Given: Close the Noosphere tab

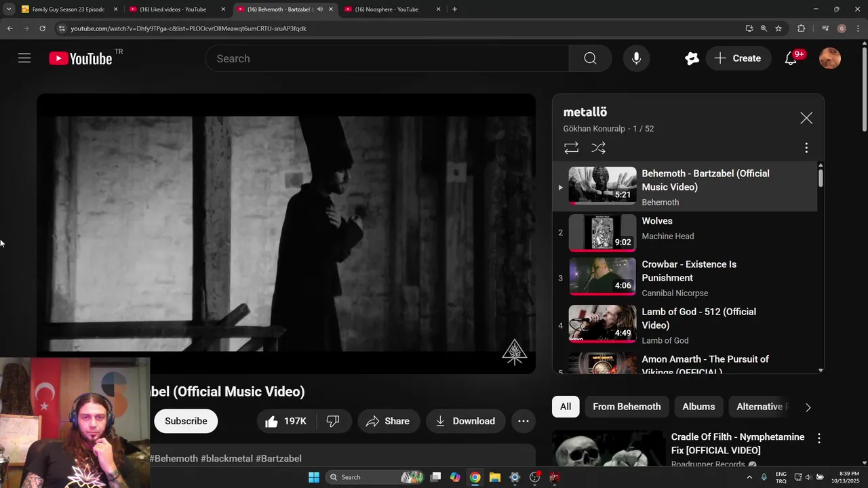Looking at the screenshot, I should (438, 9).
